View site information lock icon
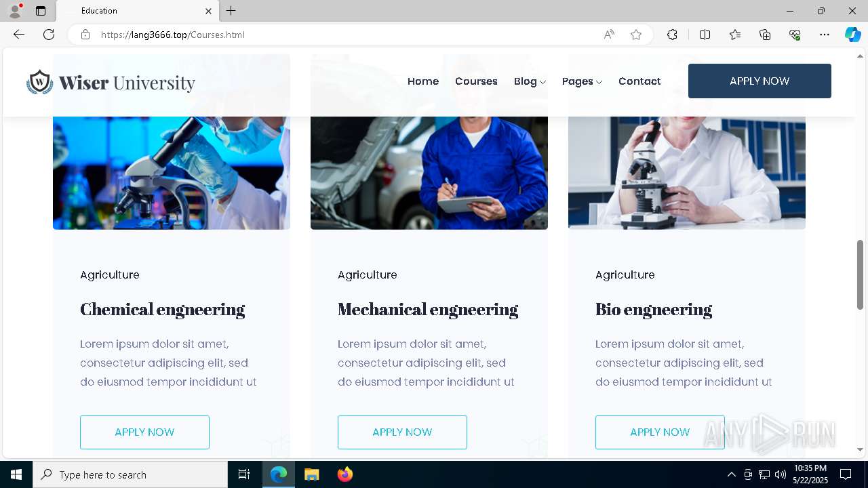 click(x=85, y=35)
